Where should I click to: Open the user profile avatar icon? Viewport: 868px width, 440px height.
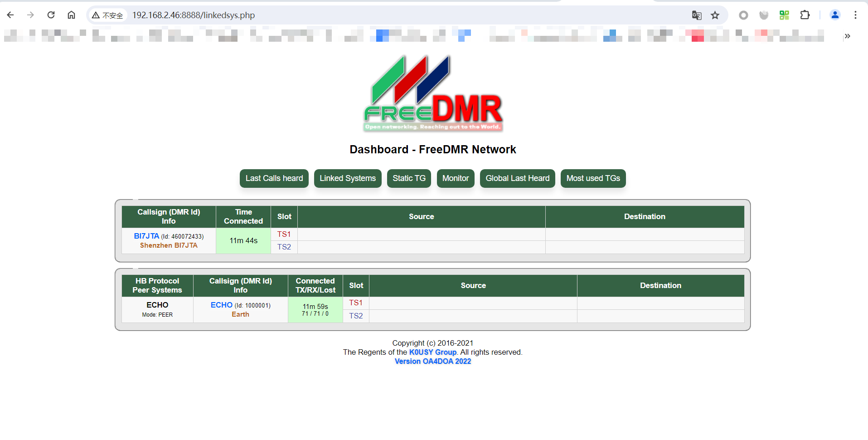(834, 15)
